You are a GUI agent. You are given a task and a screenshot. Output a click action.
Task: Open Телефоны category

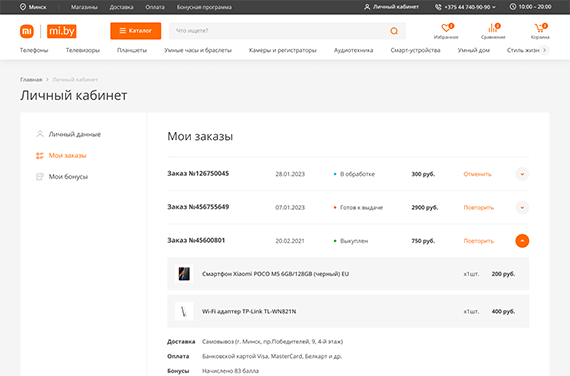pos(34,50)
